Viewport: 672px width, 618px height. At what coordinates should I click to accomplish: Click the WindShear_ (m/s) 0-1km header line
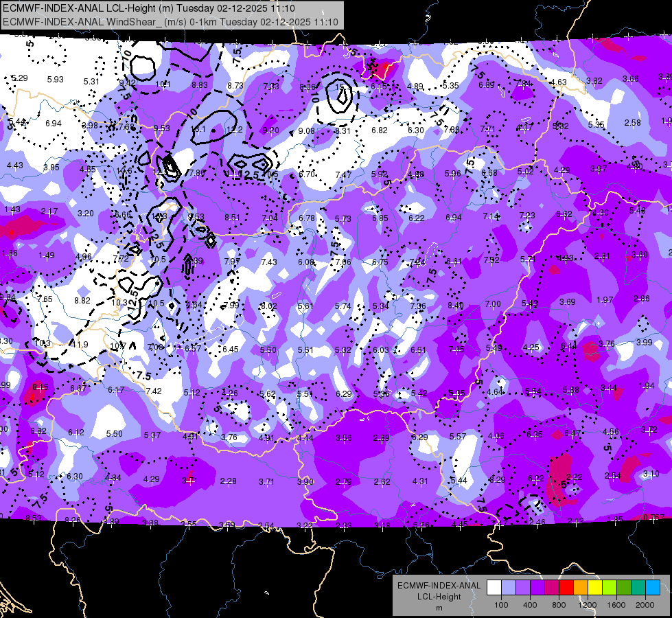coord(170,22)
